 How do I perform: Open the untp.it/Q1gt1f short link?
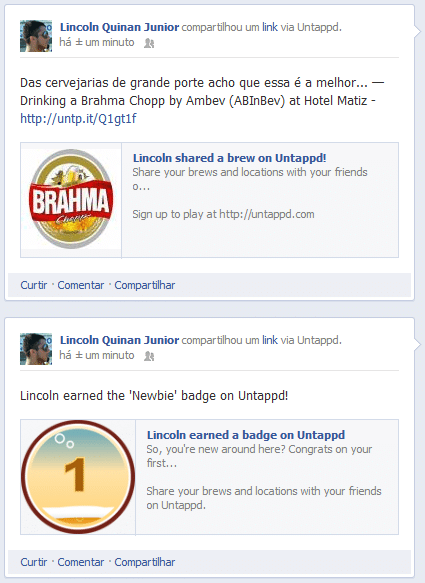click(x=78, y=119)
